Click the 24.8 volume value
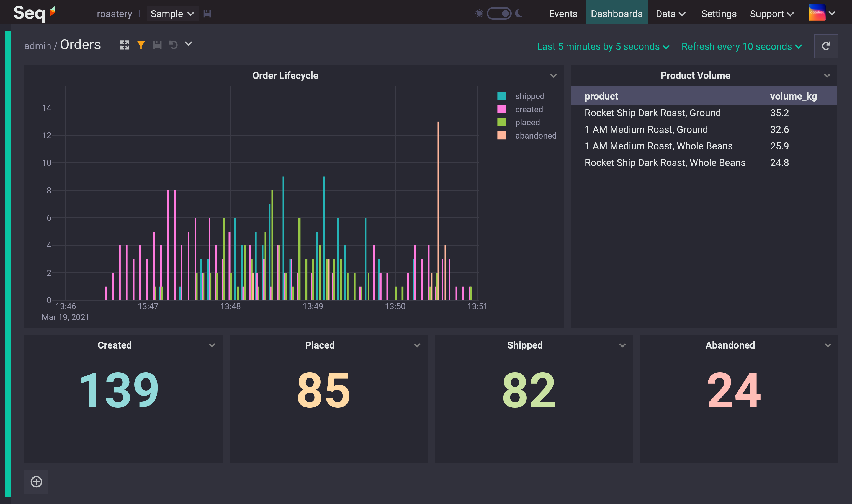Screen dimensions: 852x504 (x=779, y=163)
